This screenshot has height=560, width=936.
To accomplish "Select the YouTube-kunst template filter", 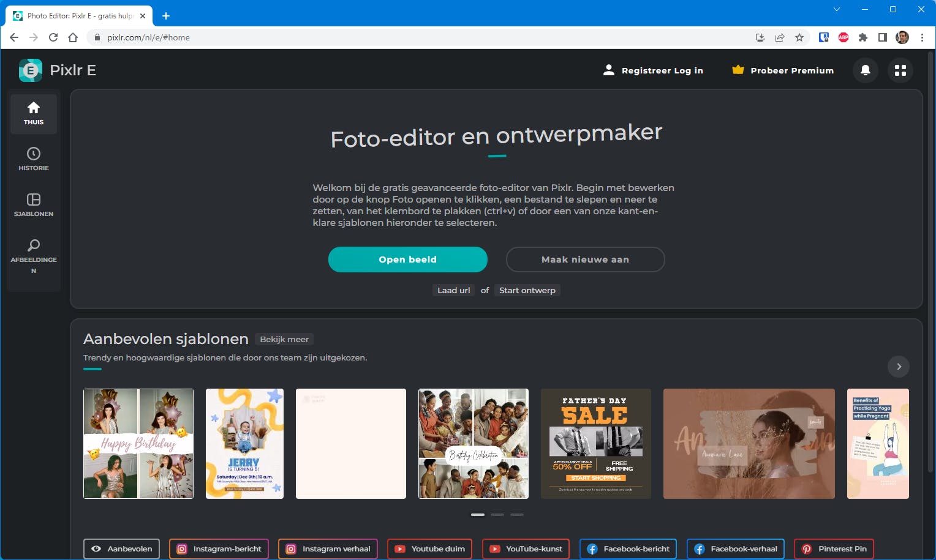I will coord(526,549).
